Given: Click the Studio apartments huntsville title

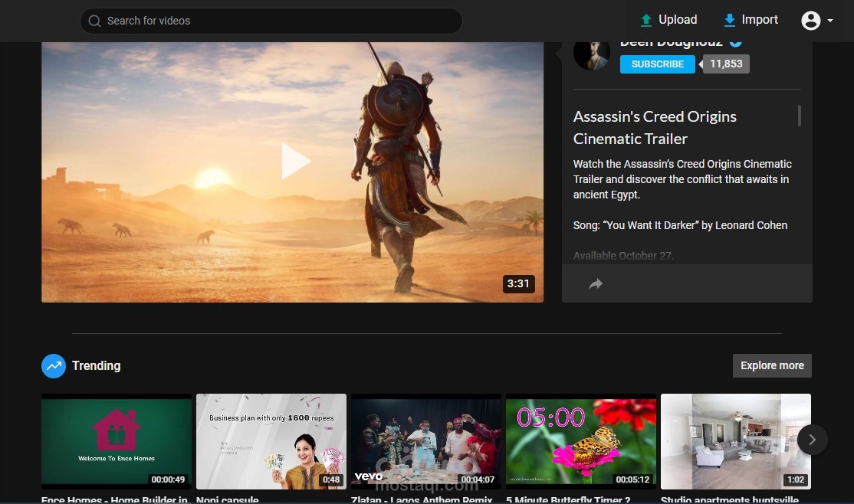Looking at the screenshot, I should 729,499.
